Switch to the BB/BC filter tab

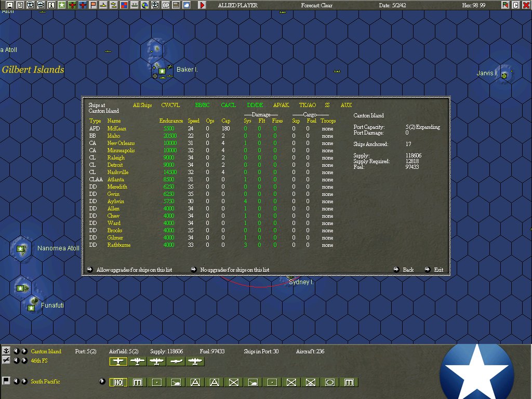coord(202,105)
